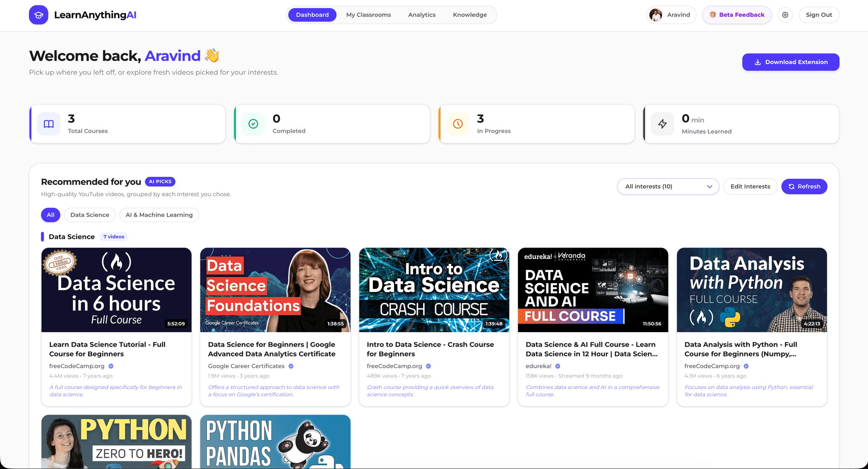Image resolution: width=868 pixels, height=469 pixels.
Task: Click the Download Extension button
Action: 791,62
